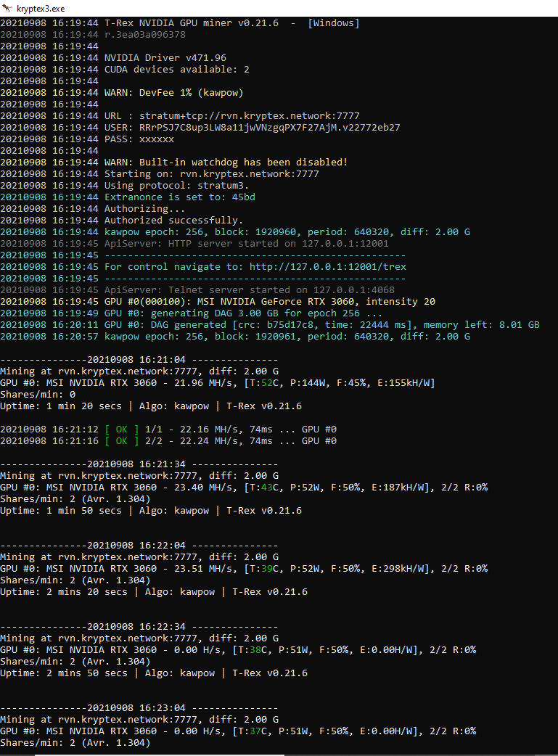Click the stratum+tcp://rvn.kryptex.network:7777 URL line
558x756 pixels.
coord(180,115)
